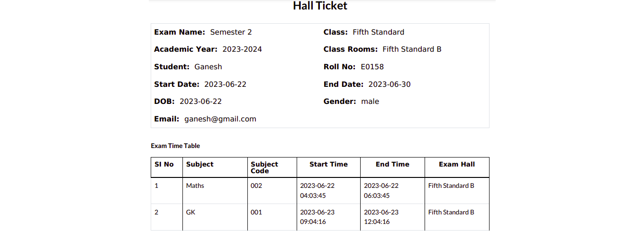644x232 pixels.
Task: Click the Gender value male
Action: coord(370,102)
